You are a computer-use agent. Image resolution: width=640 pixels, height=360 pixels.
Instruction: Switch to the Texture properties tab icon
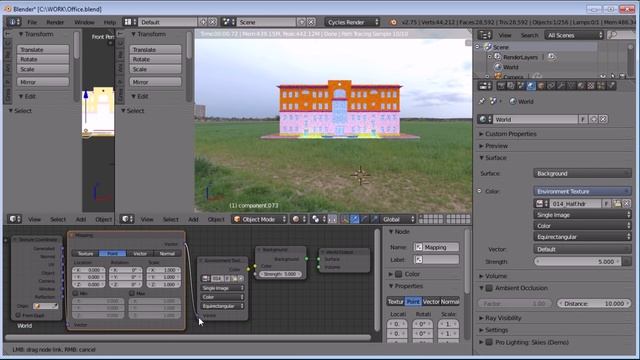(591, 86)
